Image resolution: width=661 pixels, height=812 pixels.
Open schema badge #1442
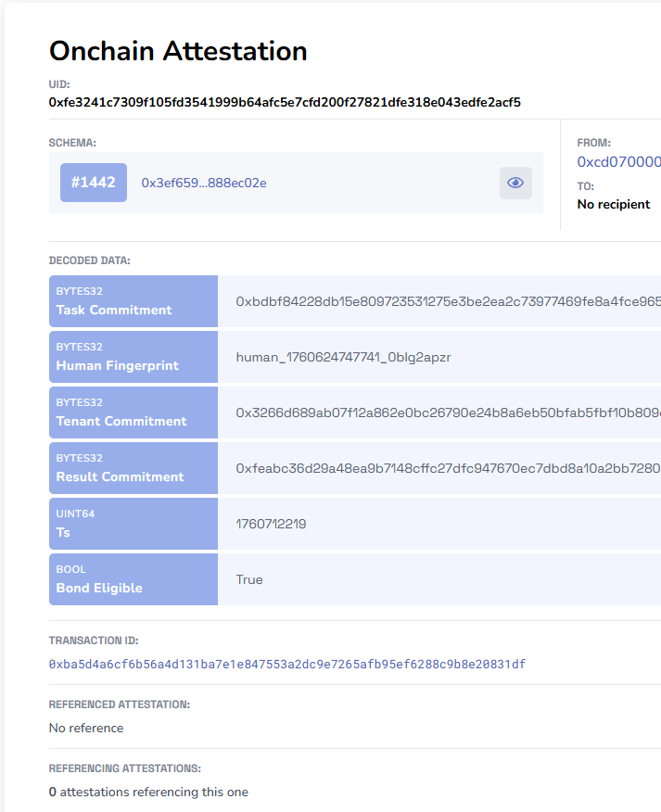pyautogui.click(x=94, y=183)
